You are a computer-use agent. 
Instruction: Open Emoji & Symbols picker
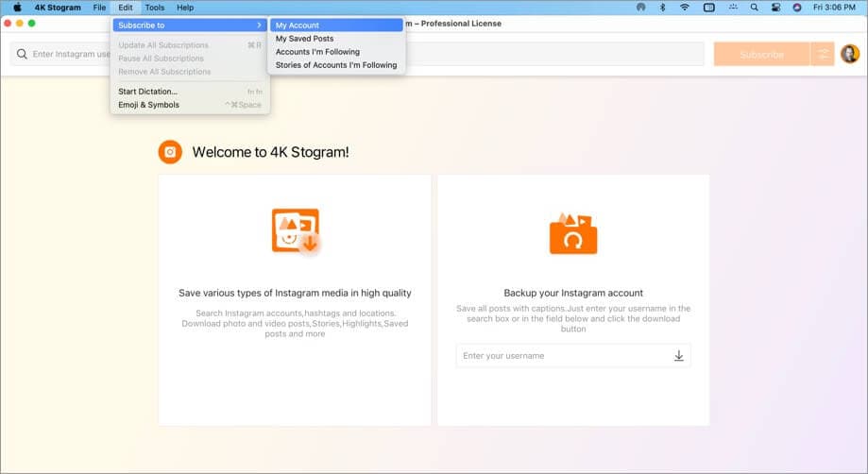pos(190,105)
